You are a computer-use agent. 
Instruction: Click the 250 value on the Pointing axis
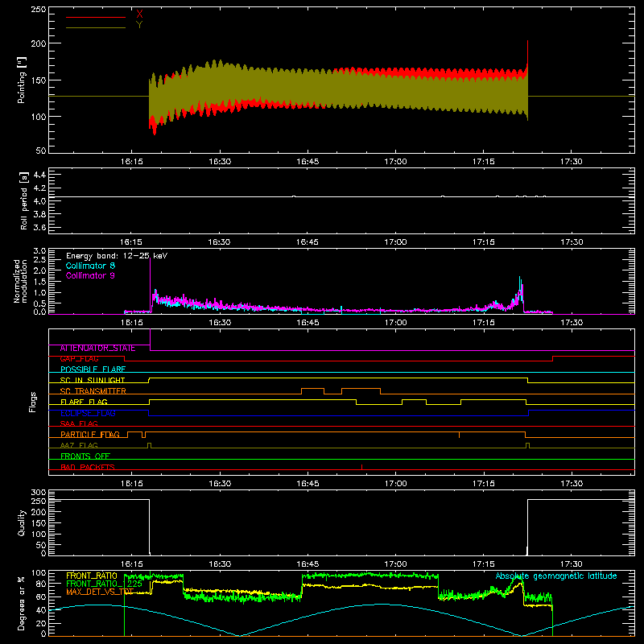click(39, 9)
